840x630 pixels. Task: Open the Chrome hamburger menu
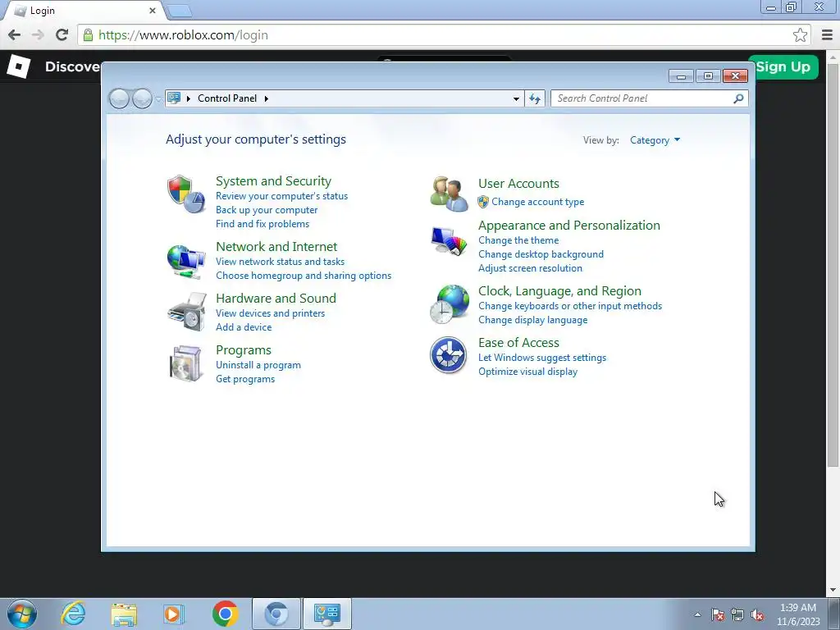coord(827,35)
